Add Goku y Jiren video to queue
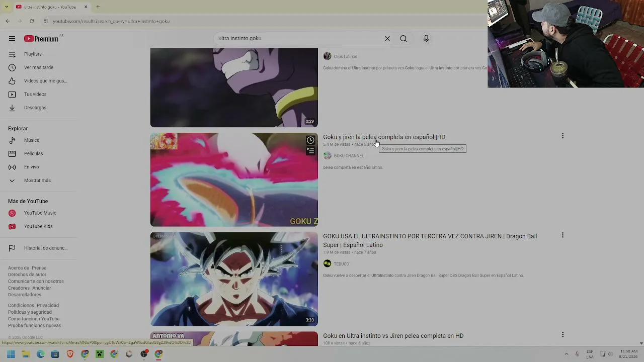Viewport: 644px width, 362px height. [x=310, y=151]
